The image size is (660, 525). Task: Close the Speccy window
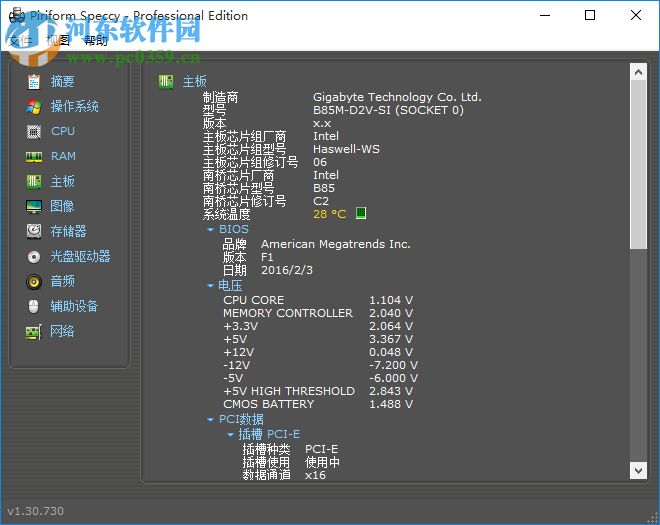coord(636,16)
